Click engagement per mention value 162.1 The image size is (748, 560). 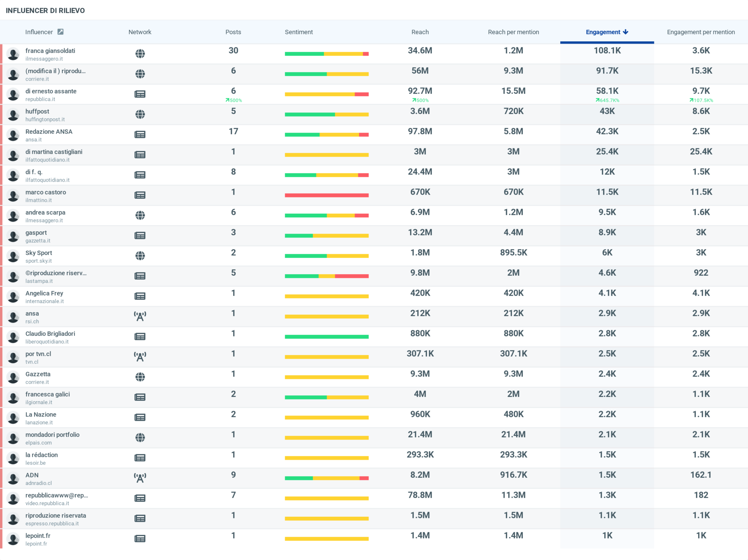[x=701, y=475]
